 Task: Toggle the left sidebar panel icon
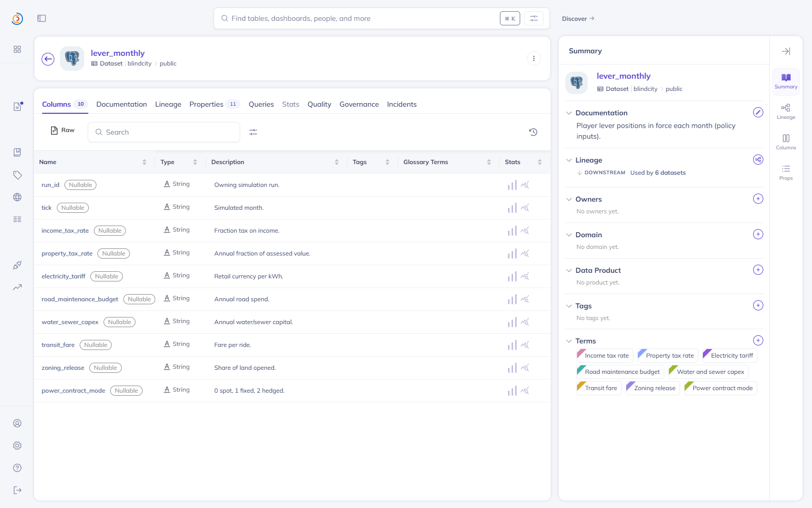(x=42, y=18)
